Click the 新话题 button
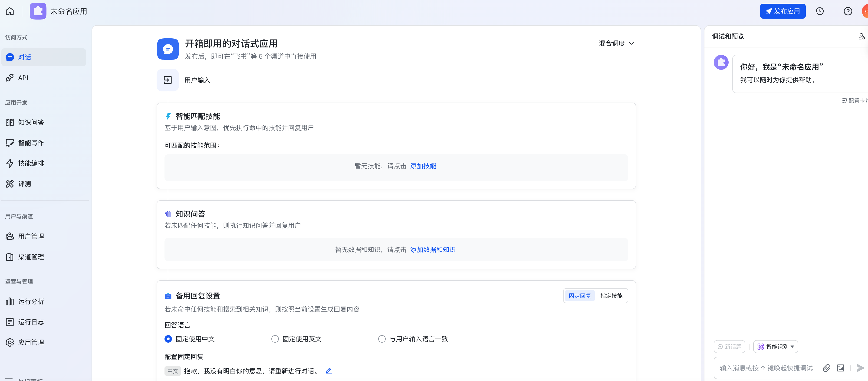The height and width of the screenshot is (381, 868). click(729, 347)
